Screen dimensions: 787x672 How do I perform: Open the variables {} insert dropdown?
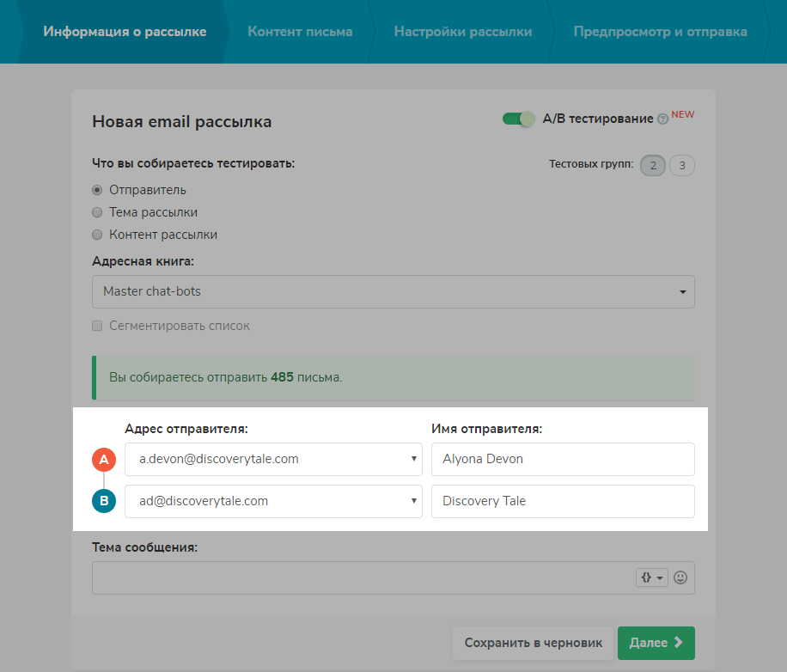point(650,578)
